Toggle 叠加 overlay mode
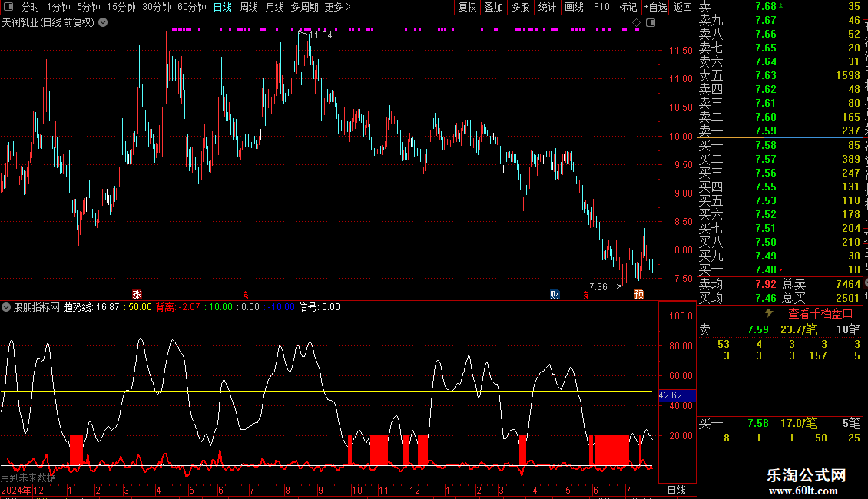Viewport: 868px width, 499px height. pos(493,7)
